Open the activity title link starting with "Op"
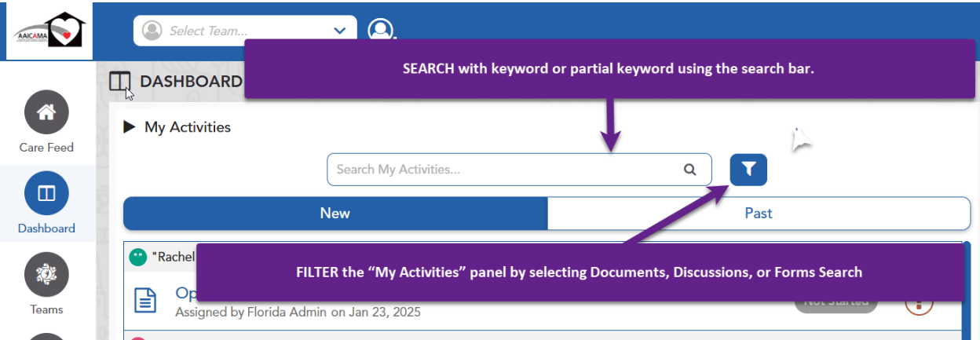Viewport: 980px width, 340px height. [185, 294]
